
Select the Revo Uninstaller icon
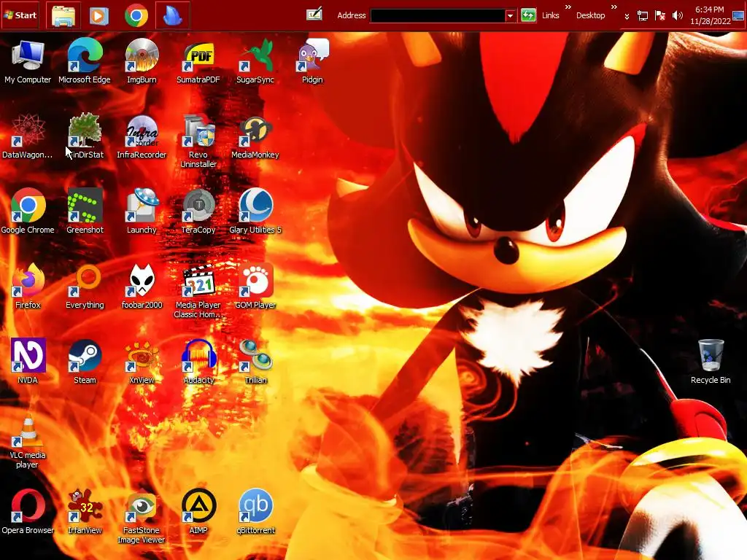click(198, 141)
